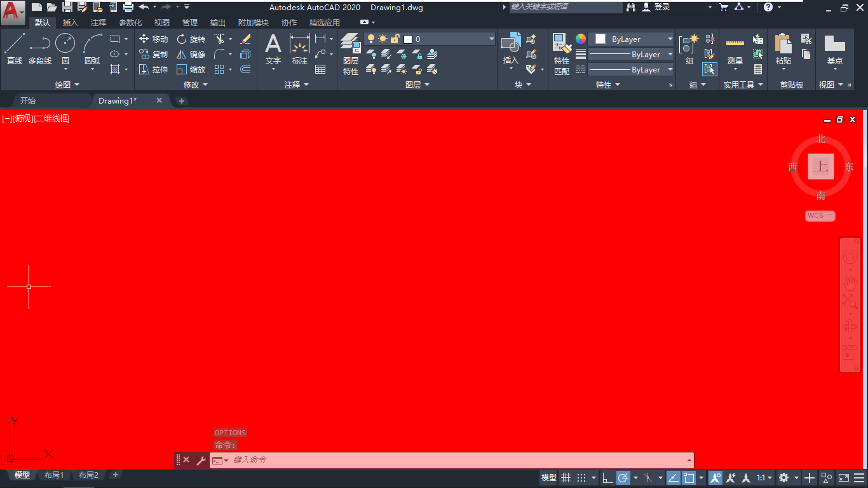Click the 模型 button in status bar
868x488 pixels.
[548, 477]
